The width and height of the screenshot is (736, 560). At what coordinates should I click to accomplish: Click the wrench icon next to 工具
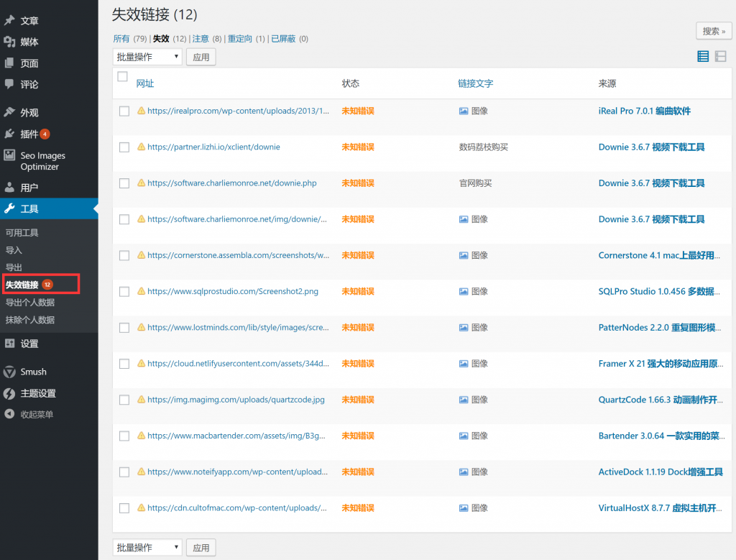pyautogui.click(x=9, y=208)
